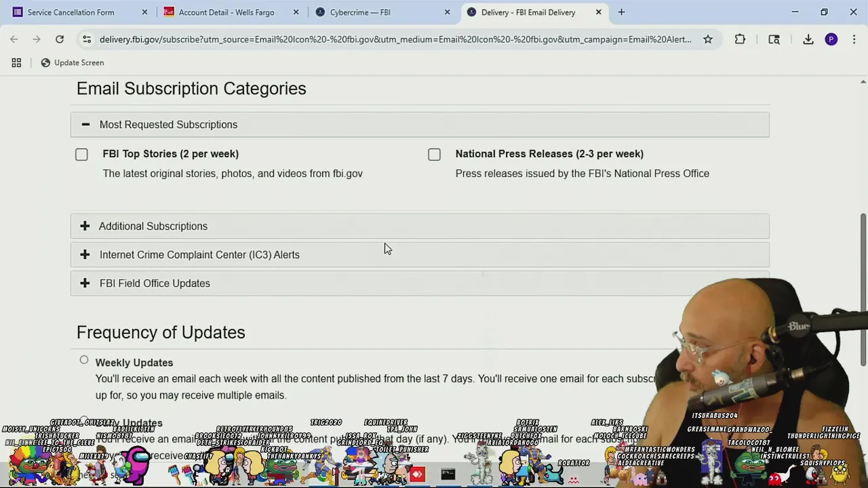Go back using the browser back arrow

(14, 39)
